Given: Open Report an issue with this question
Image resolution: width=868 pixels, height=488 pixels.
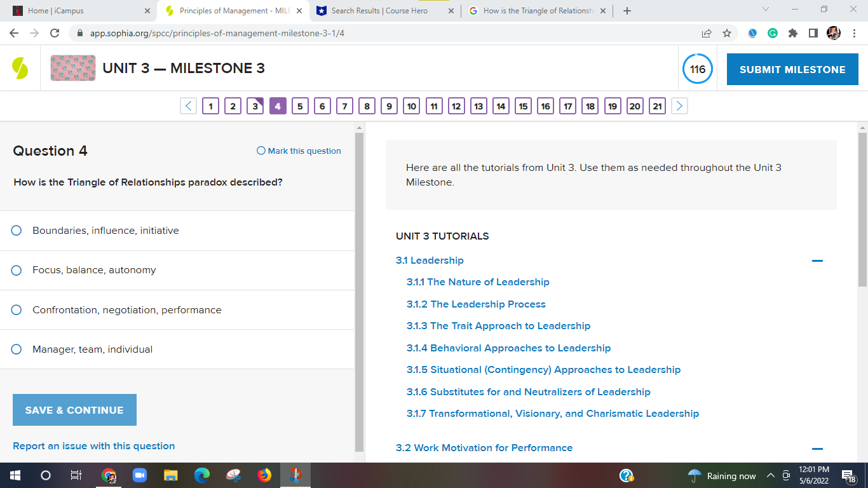Looking at the screenshot, I should click(x=94, y=446).
